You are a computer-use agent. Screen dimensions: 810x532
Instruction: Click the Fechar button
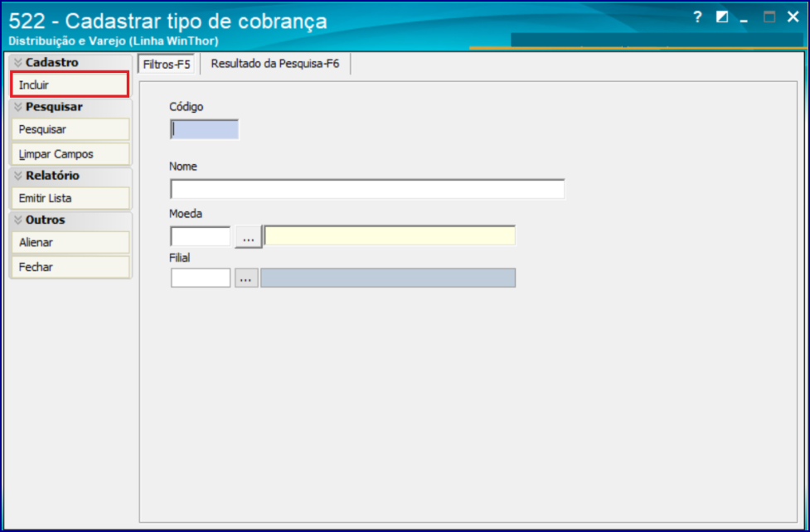[70, 267]
